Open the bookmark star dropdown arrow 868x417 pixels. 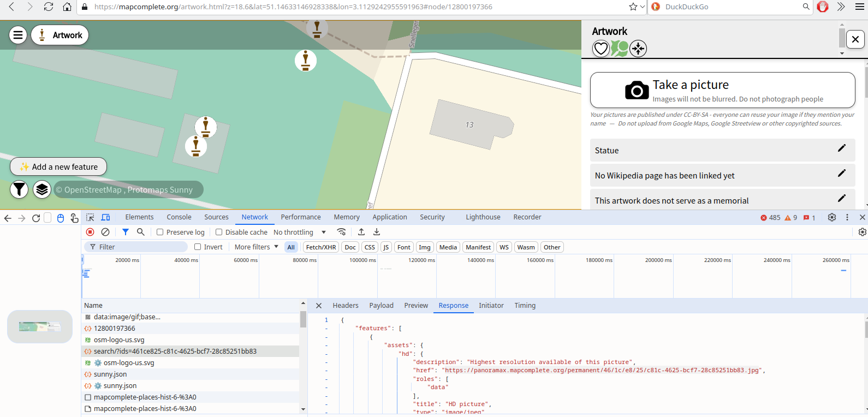642,7
